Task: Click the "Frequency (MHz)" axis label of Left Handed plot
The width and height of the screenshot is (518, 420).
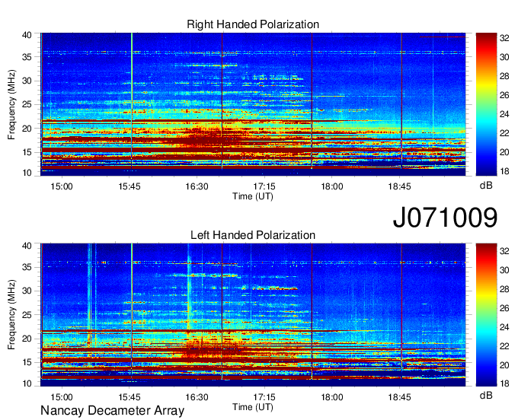Action: (11, 315)
